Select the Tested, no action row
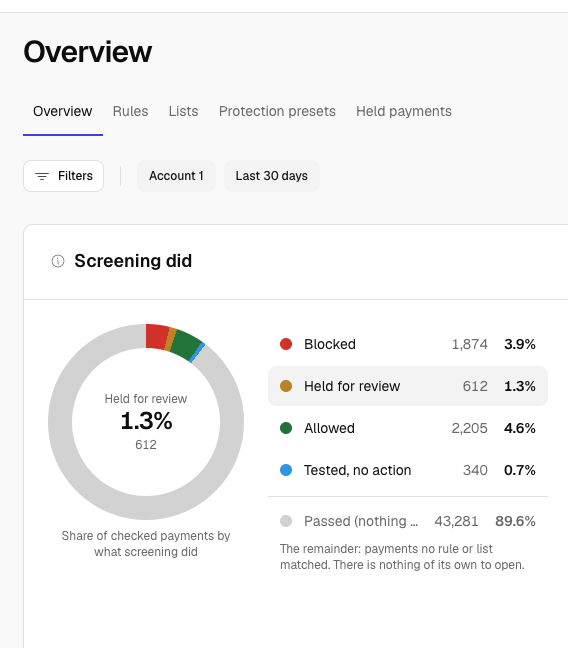This screenshot has height=648, width=568. tap(408, 470)
